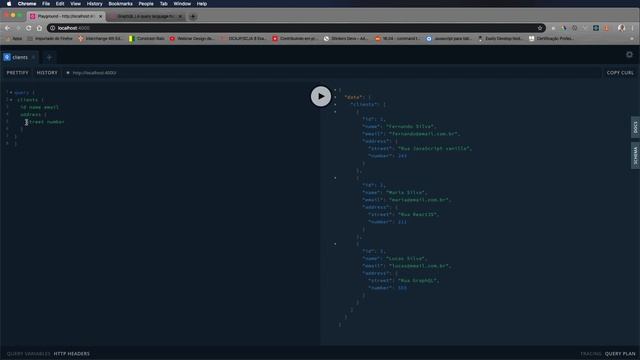
Task: Open the Chrome profile avatar
Action: click(621, 28)
